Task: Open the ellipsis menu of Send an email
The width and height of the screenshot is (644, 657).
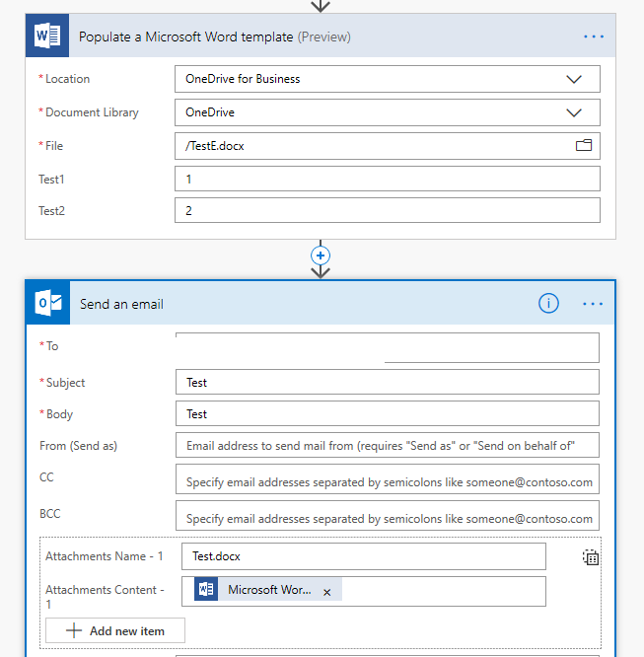Action: [593, 304]
